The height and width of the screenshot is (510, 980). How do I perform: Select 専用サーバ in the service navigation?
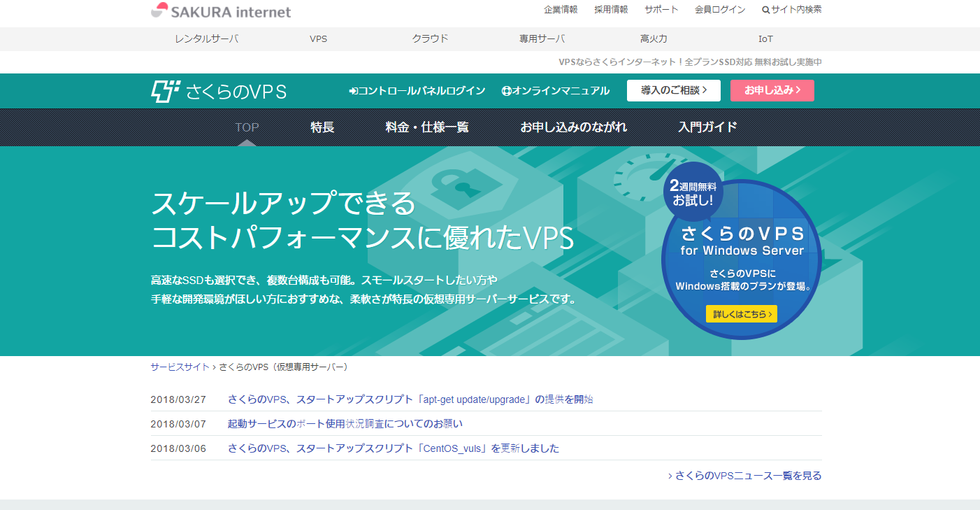tap(542, 39)
